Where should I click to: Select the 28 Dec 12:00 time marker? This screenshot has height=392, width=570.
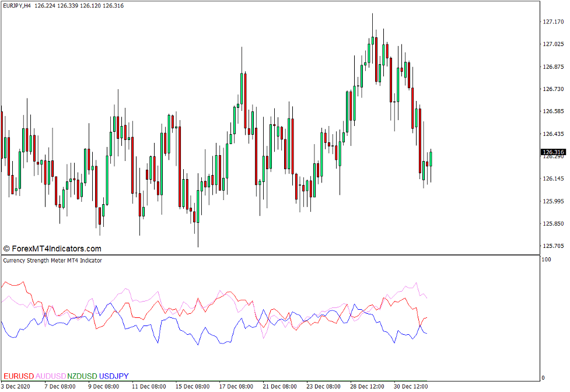tap(368, 386)
